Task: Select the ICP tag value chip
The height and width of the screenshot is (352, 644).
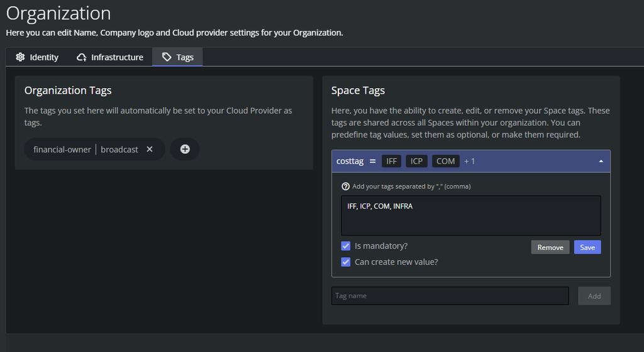Action: [x=416, y=161]
